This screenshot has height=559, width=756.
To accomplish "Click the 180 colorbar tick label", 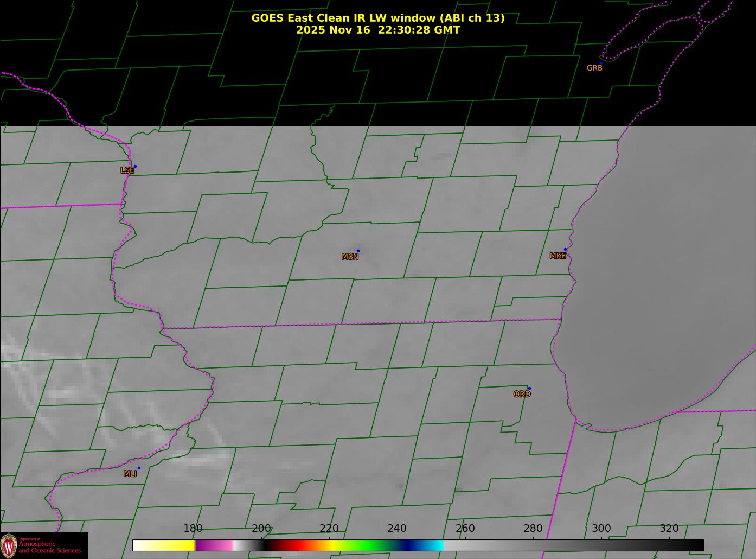I will tap(193, 529).
